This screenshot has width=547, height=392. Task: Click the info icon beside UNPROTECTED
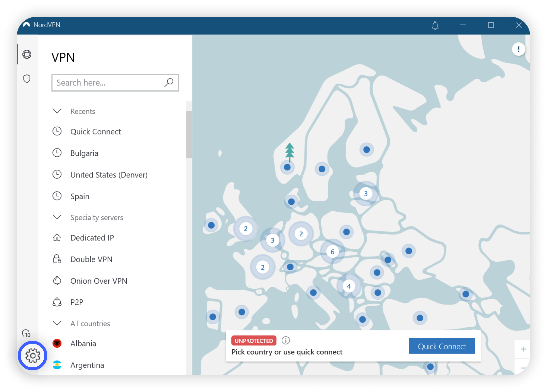click(286, 340)
